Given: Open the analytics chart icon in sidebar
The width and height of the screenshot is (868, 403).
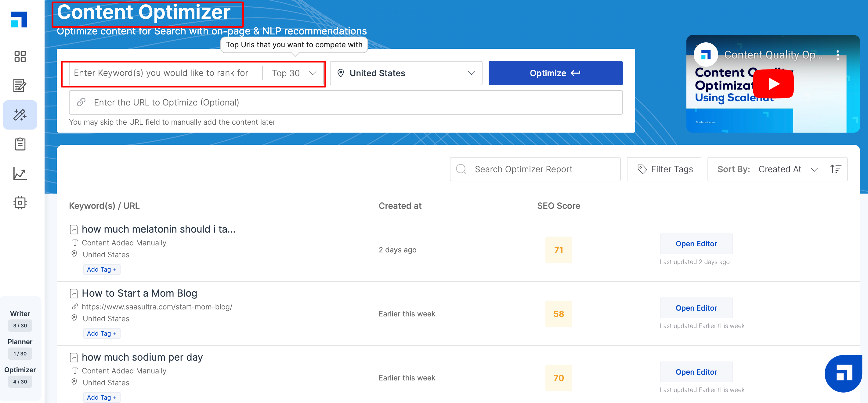Looking at the screenshot, I should pyautogui.click(x=20, y=174).
